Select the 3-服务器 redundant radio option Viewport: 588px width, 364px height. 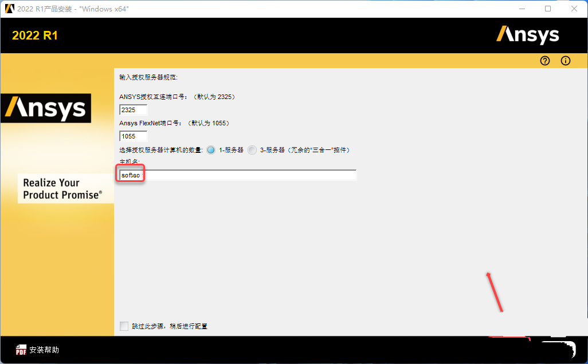(252, 150)
